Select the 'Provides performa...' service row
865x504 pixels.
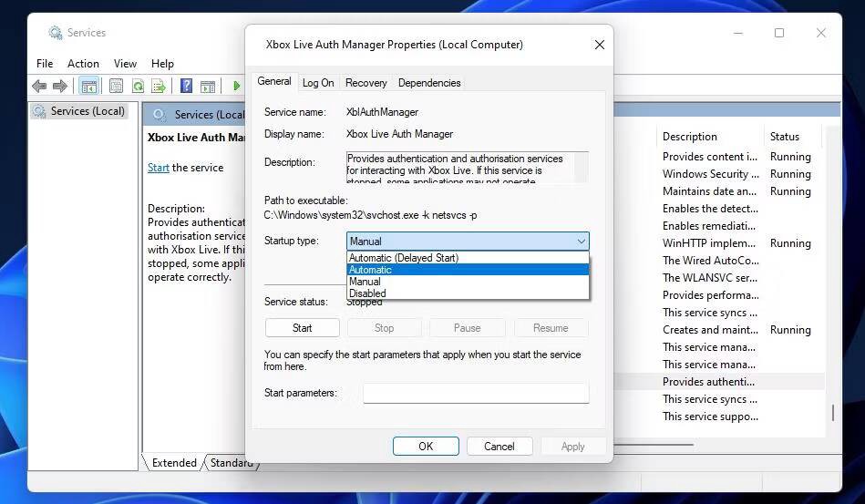click(x=711, y=295)
